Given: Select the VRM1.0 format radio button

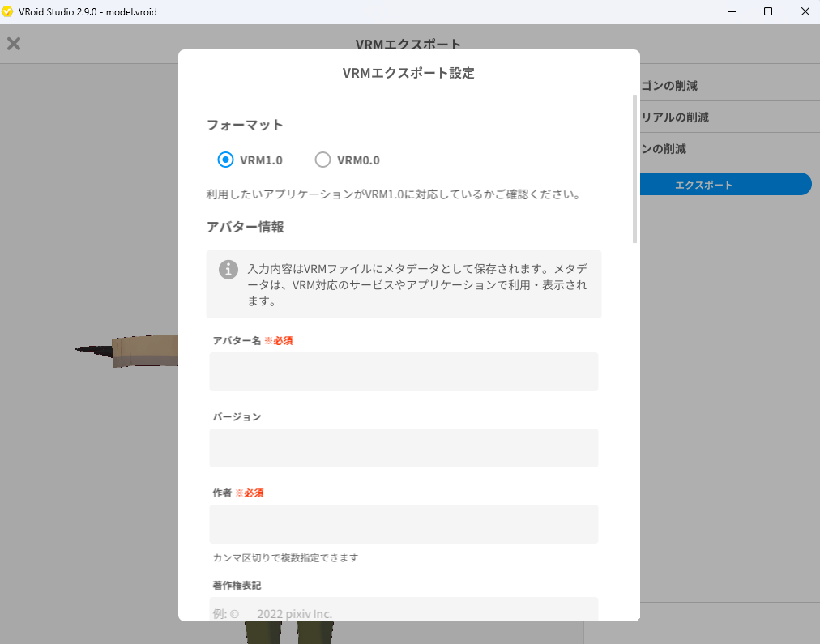Looking at the screenshot, I should pos(226,160).
